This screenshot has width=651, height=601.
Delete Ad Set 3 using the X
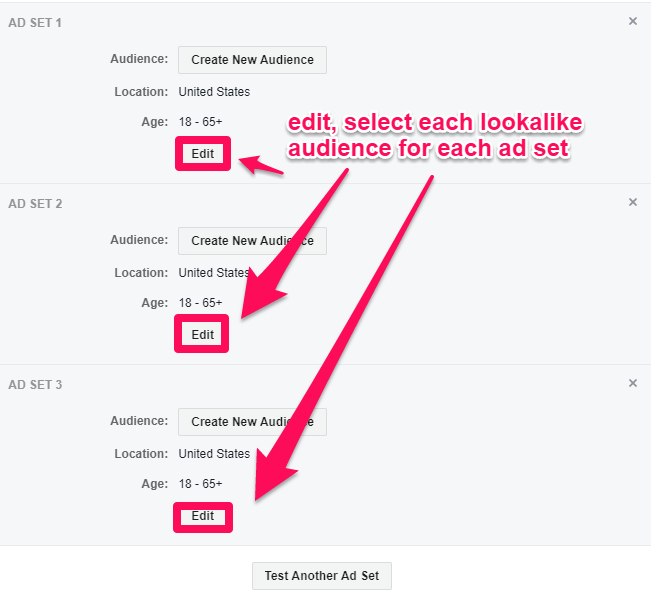point(632,383)
